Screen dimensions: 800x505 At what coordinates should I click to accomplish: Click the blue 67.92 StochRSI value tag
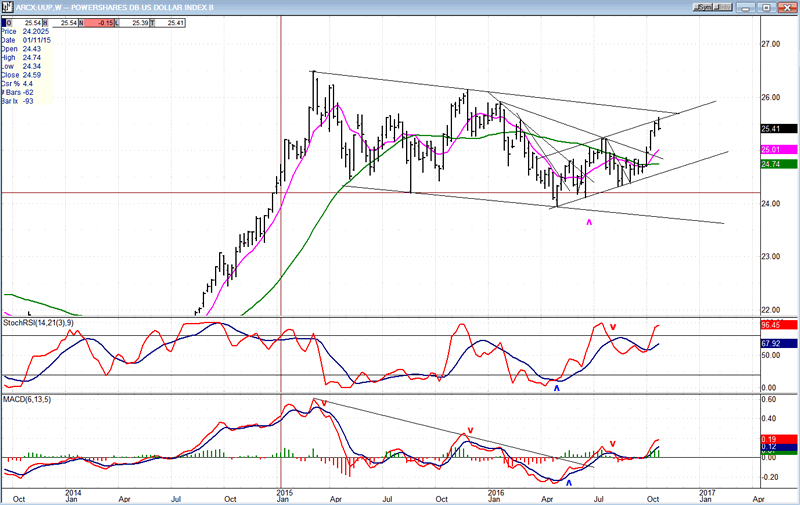point(777,344)
